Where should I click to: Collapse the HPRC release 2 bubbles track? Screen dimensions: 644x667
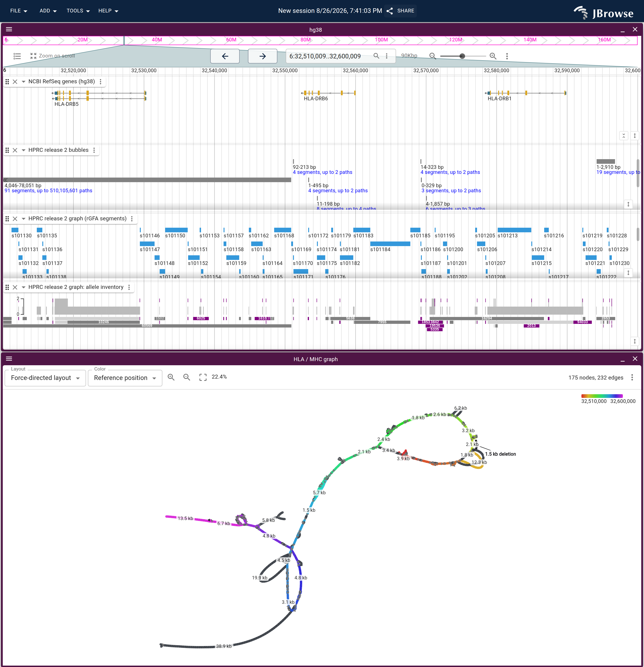coord(23,150)
